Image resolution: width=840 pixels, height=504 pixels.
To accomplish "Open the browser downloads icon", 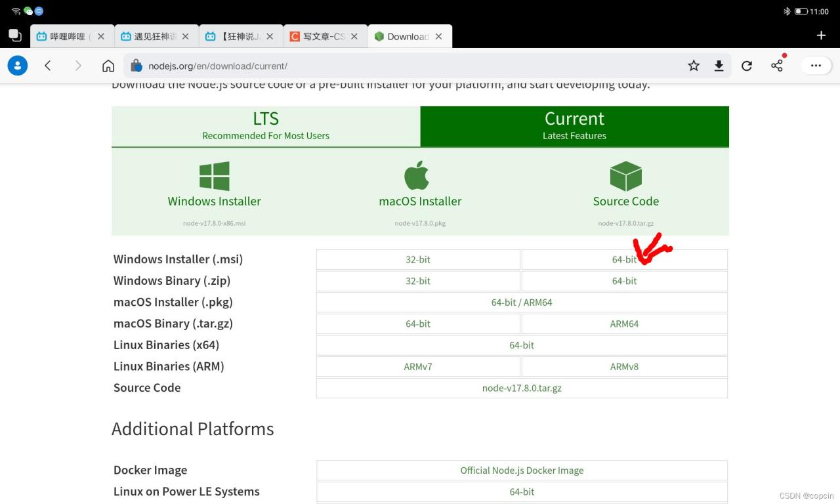I will point(719,66).
